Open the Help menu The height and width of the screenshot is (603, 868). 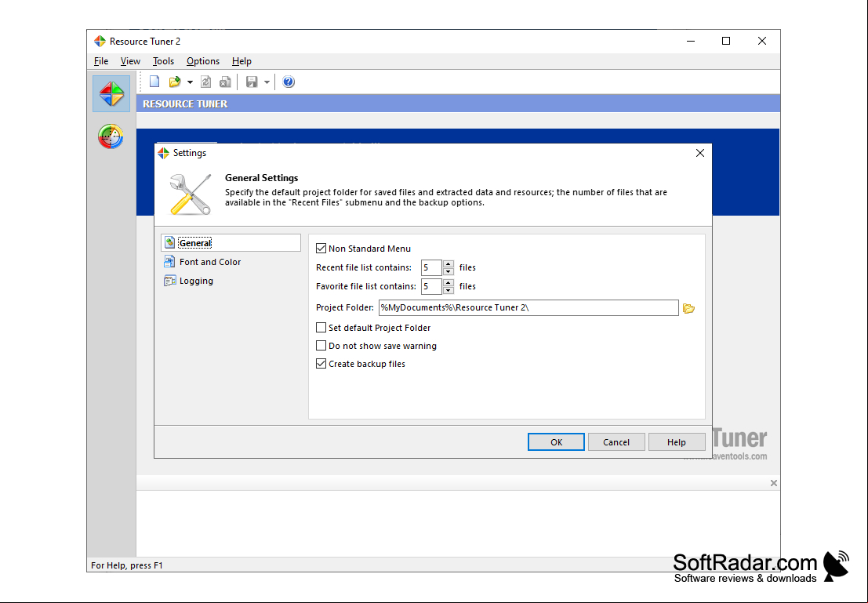[242, 61]
